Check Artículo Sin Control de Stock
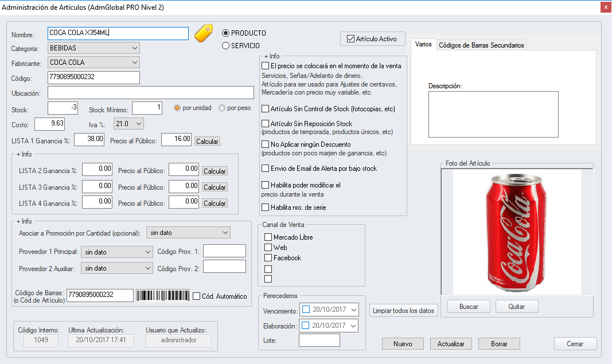The width and height of the screenshot is (612, 364). click(266, 108)
